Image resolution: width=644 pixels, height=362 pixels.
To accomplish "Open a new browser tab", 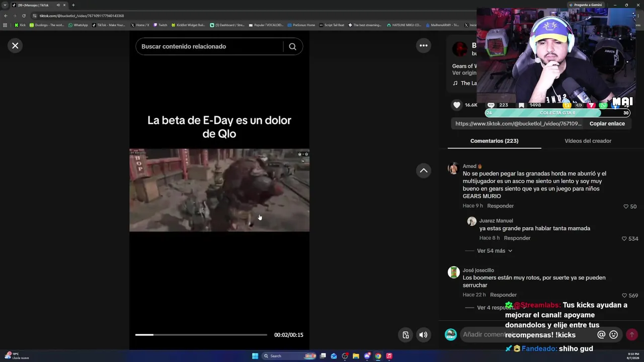I will coord(73,5).
